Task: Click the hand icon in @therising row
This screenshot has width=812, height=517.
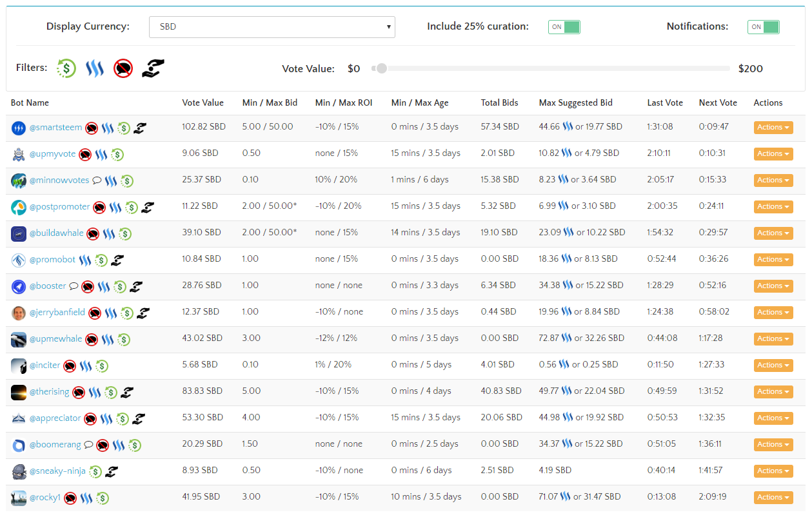Action: click(126, 392)
